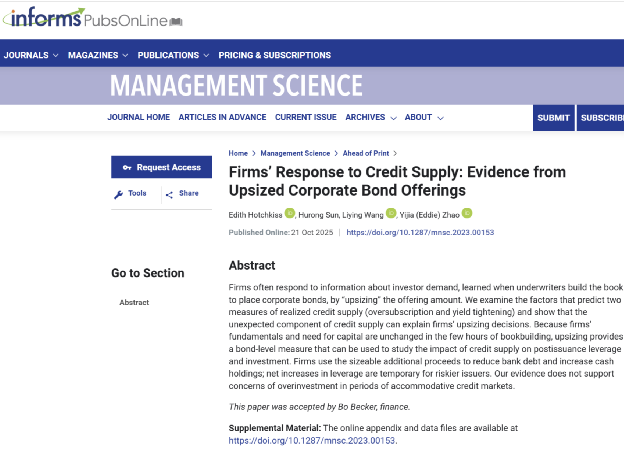Select Current Issue in journal navigation
The width and height of the screenshot is (625, 451).
[306, 117]
